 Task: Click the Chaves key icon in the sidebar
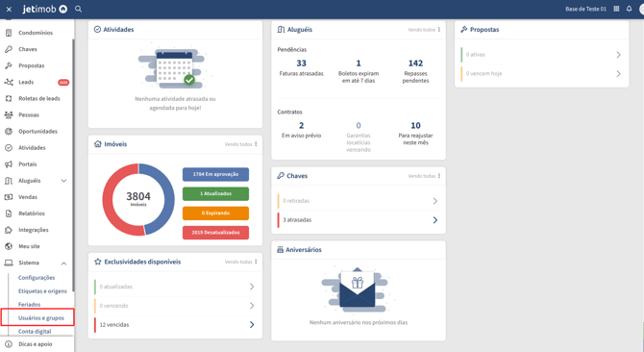pyautogui.click(x=9, y=49)
